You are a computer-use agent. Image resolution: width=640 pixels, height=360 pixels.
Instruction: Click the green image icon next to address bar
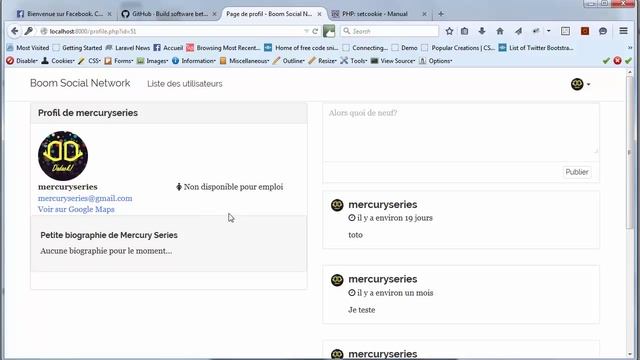[x=329, y=31]
